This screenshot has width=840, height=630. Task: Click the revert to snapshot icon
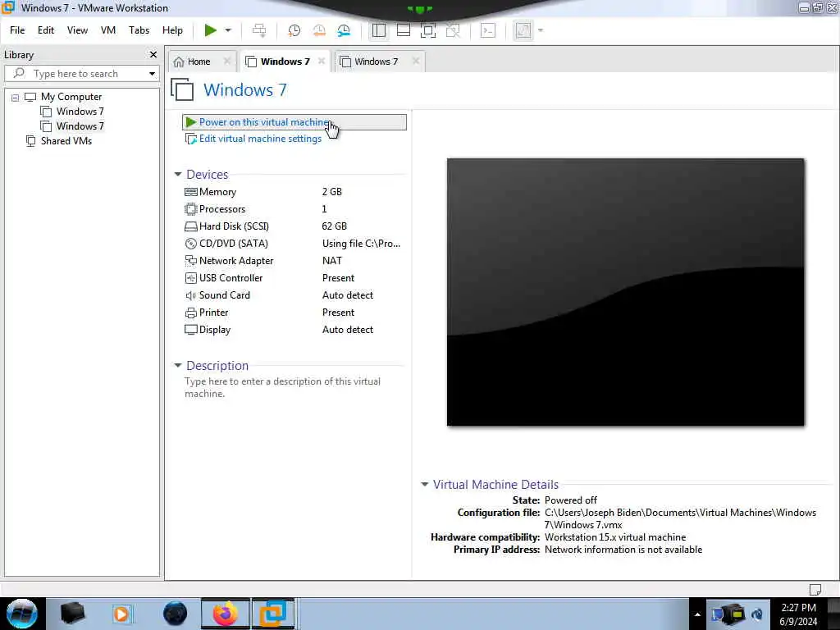[319, 30]
